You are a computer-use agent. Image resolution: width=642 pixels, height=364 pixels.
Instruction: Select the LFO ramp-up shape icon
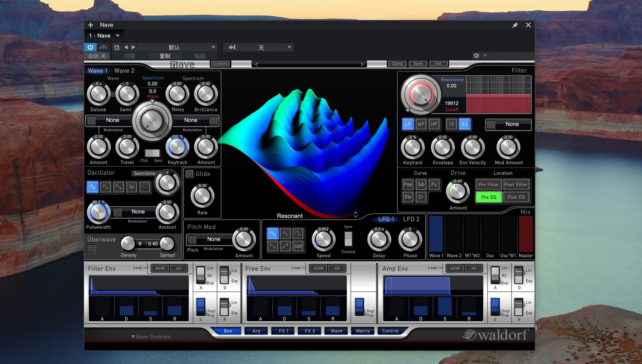285,246
